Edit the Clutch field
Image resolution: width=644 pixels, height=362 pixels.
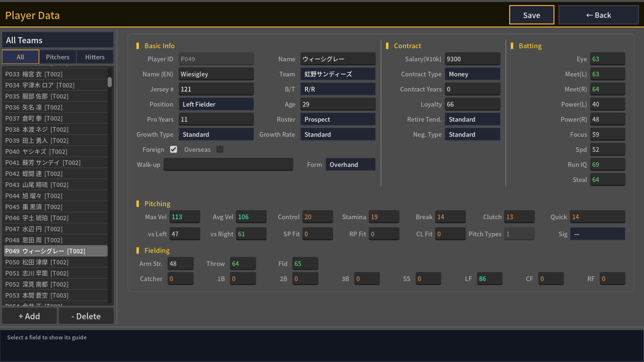coord(520,217)
